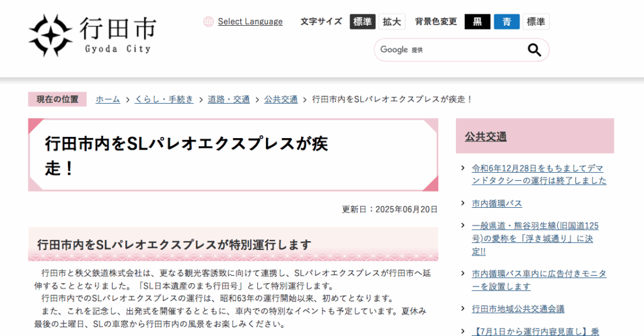Go to ホーム in the breadcrumb

tap(108, 99)
